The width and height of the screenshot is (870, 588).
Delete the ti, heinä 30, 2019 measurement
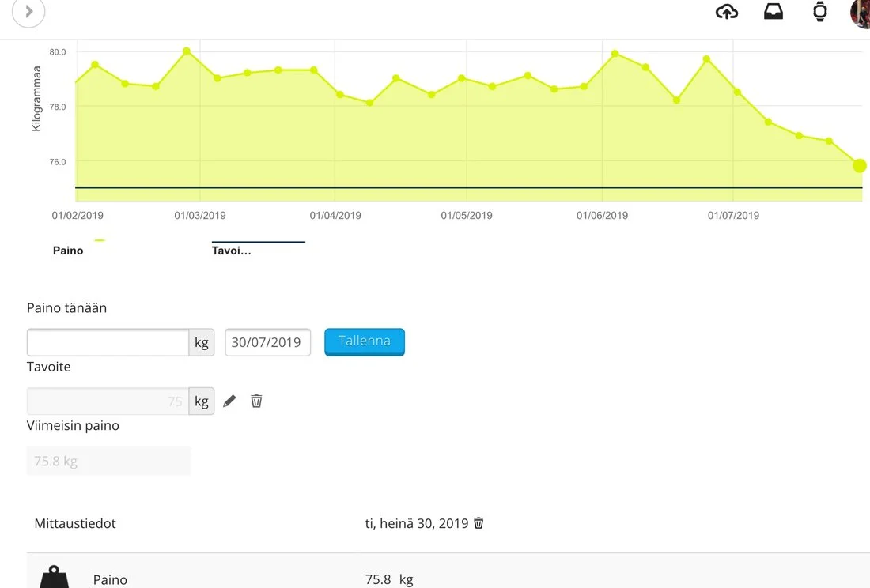(478, 523)
